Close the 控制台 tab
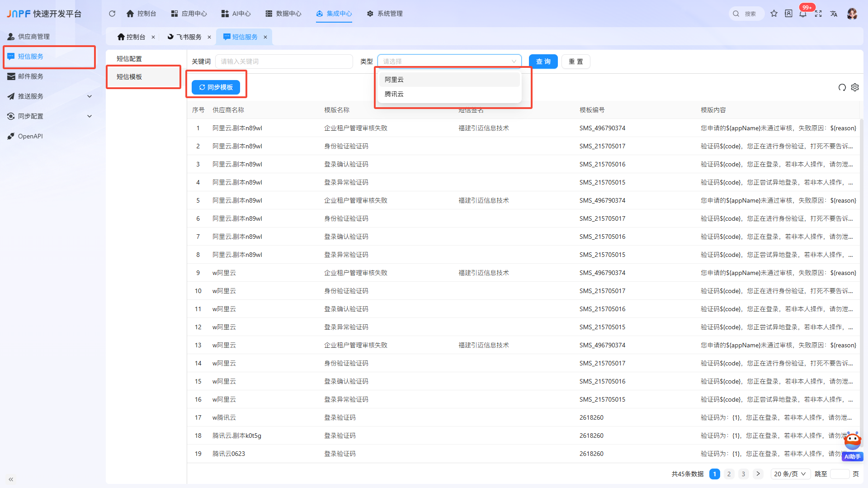The width and height of the screenshot is (868, 488). coord(153,37)
